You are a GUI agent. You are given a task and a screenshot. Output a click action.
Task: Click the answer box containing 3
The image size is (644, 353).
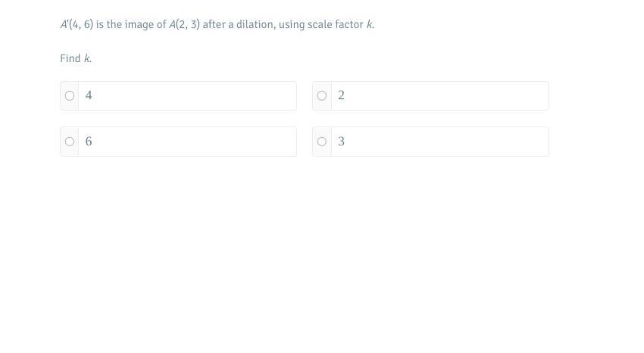pyautogui.click(x=430, y=142)
